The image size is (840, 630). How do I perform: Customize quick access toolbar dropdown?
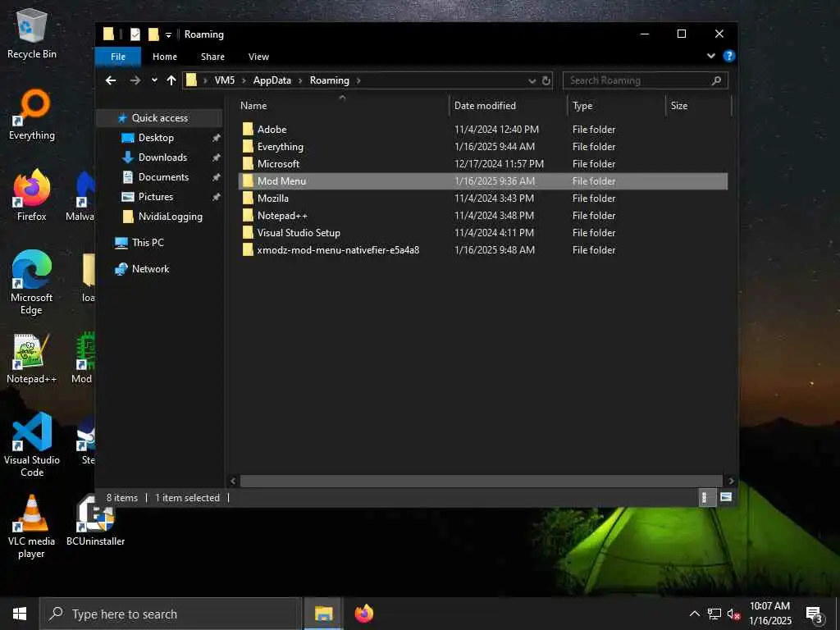tap(168, 35)
